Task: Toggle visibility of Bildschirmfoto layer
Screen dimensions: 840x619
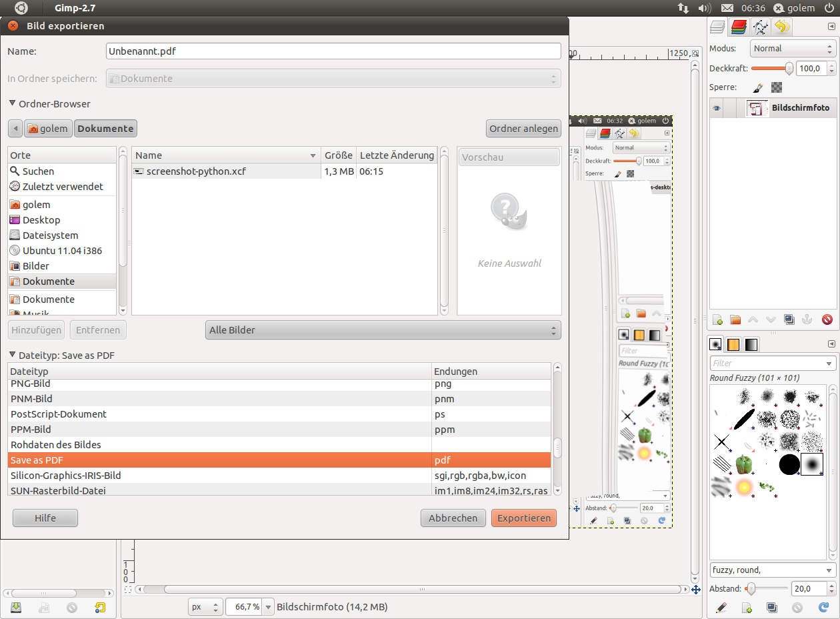Action: (717, 108)
